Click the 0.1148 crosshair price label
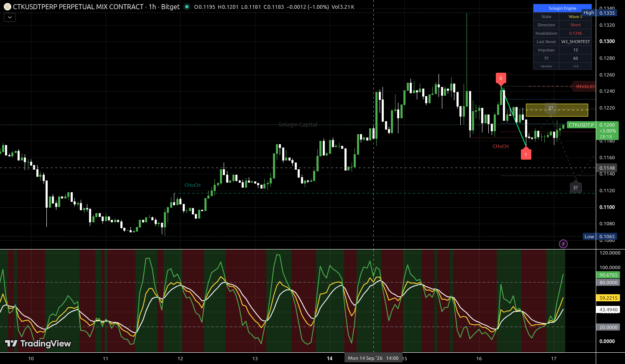 tap(607, 168)
